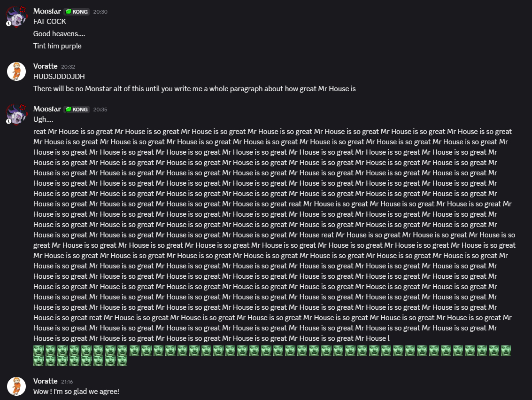532x400 pixels.
Task: Click the KONG tag beside the 20:30 timestamp
Action: click(x=77, y=11)
